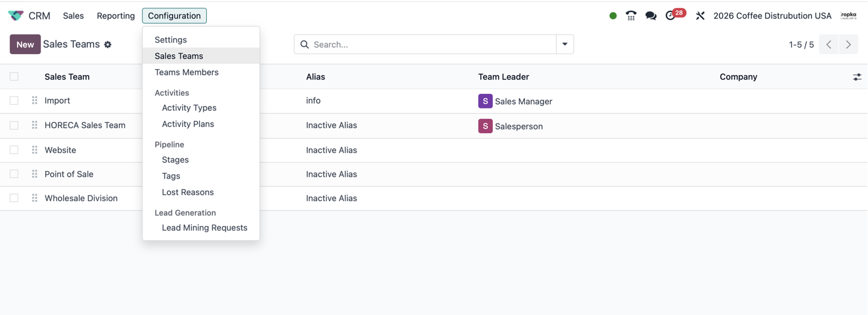Close the Configuration menu
The width and height of the screenshot is (868, 315).
click(174, 16)
